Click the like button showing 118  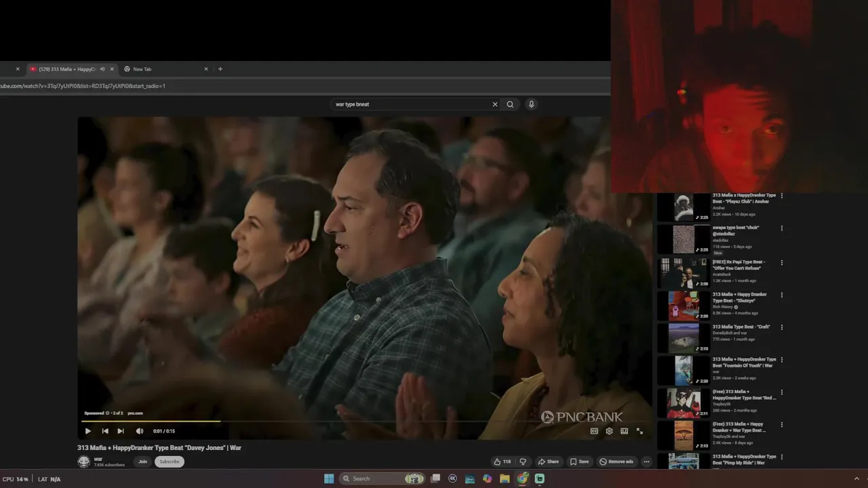click(x=502, y=462)
